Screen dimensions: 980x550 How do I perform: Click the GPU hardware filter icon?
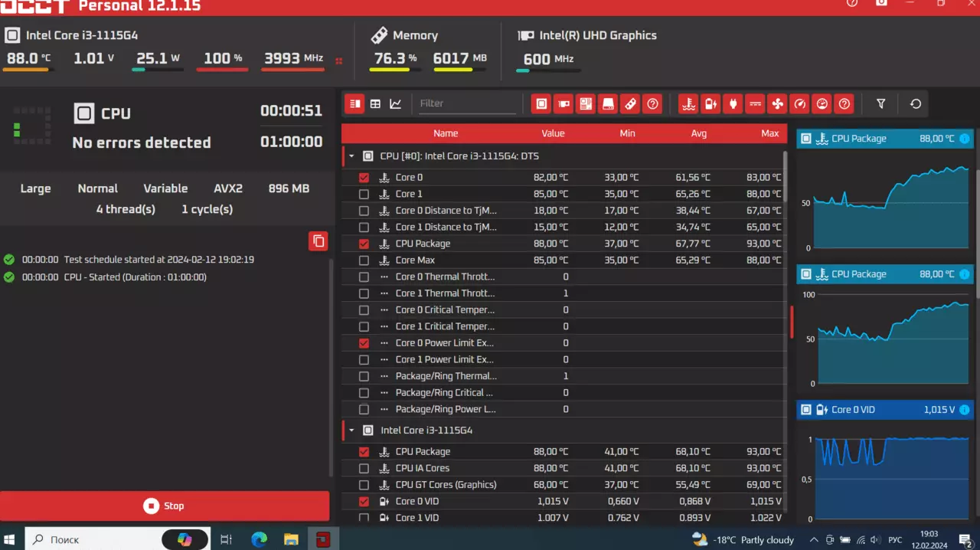563,103
